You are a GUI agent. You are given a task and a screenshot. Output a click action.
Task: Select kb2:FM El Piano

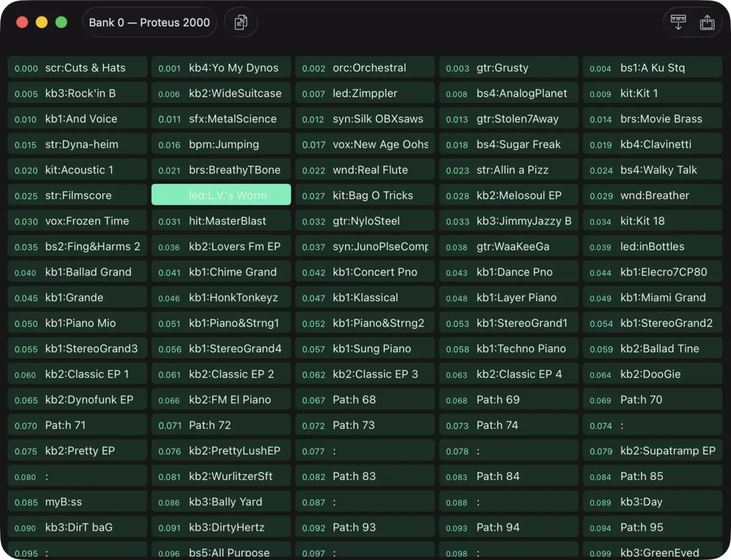point(221,400)
